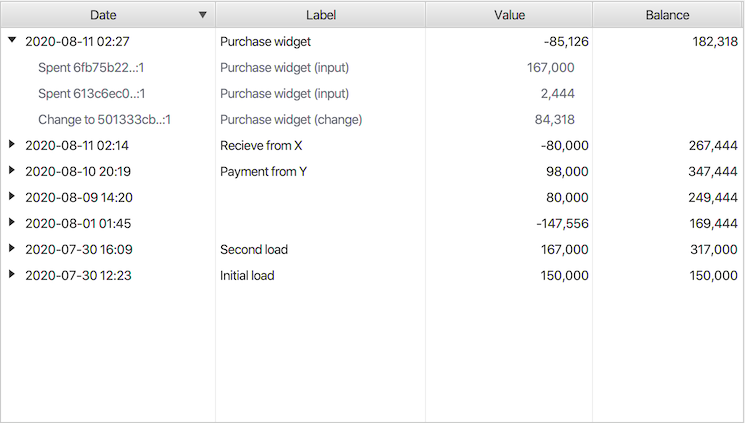Expand the 2020-08-10 20:19 transaction

pos(12,171)
